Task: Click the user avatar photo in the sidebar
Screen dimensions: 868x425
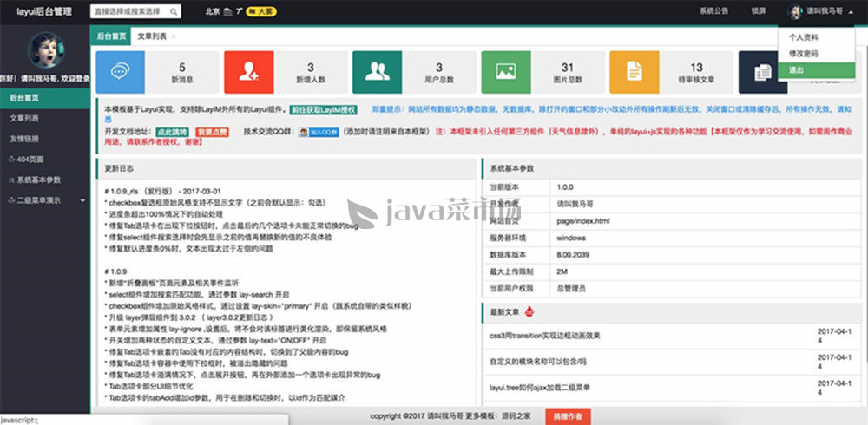Action: click(44, 50)
